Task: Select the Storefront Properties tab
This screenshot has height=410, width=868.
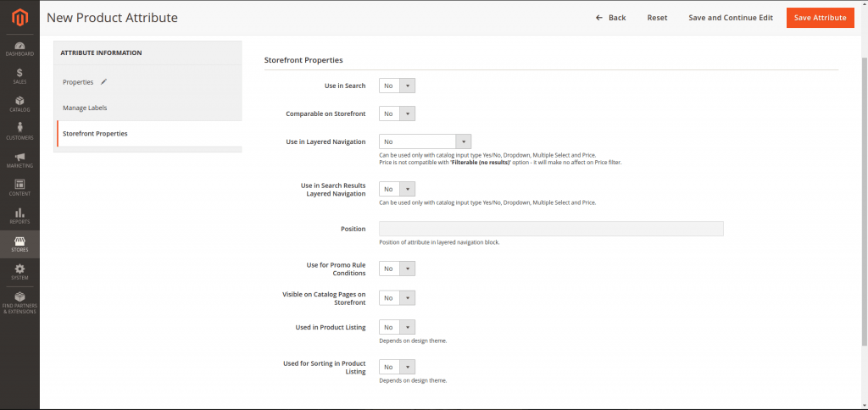Action: 95,134
